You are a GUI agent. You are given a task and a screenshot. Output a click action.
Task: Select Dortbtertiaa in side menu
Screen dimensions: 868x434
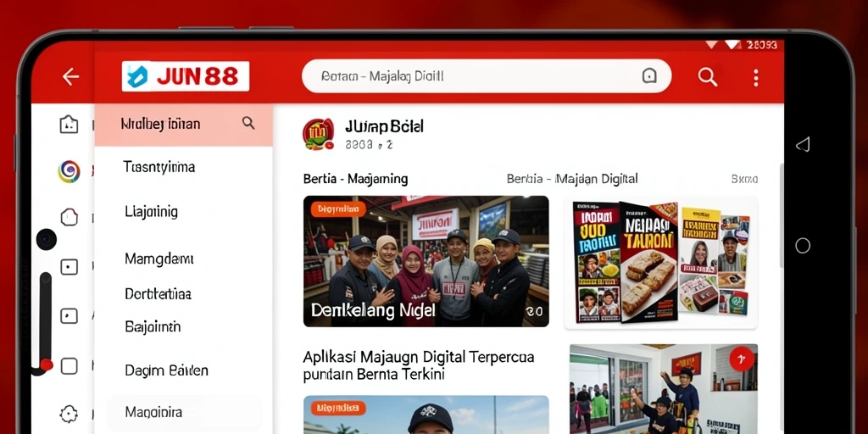(158, 294)
